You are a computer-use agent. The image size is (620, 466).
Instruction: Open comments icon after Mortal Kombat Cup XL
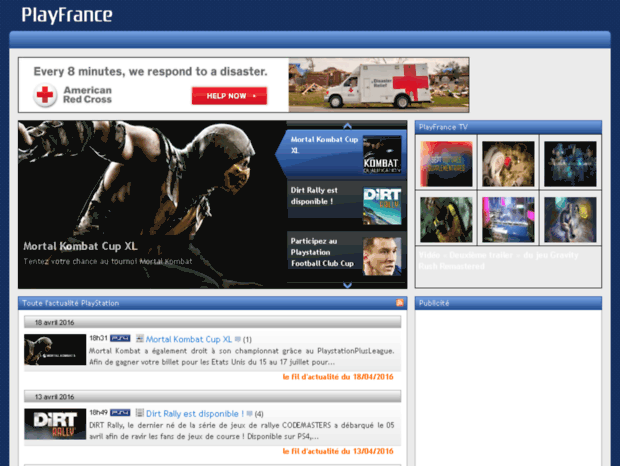[238, 339]
